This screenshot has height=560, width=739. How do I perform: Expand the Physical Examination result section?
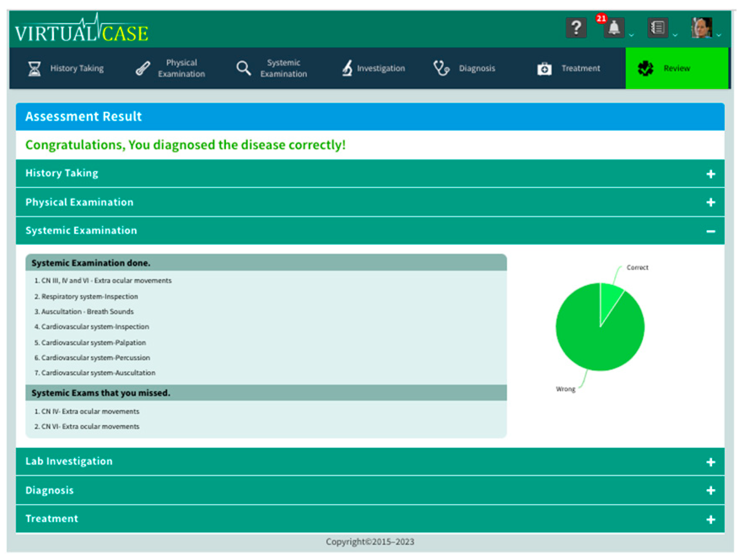(x=710, y=202)
